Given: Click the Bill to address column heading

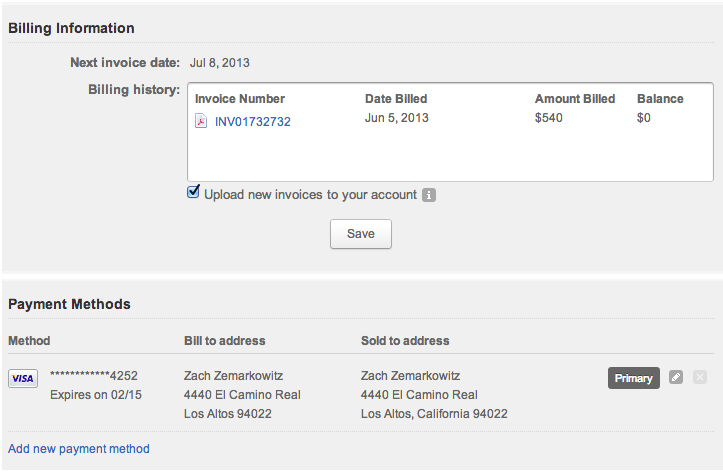Looking at the screenshot, I should (x=225, y=341).
